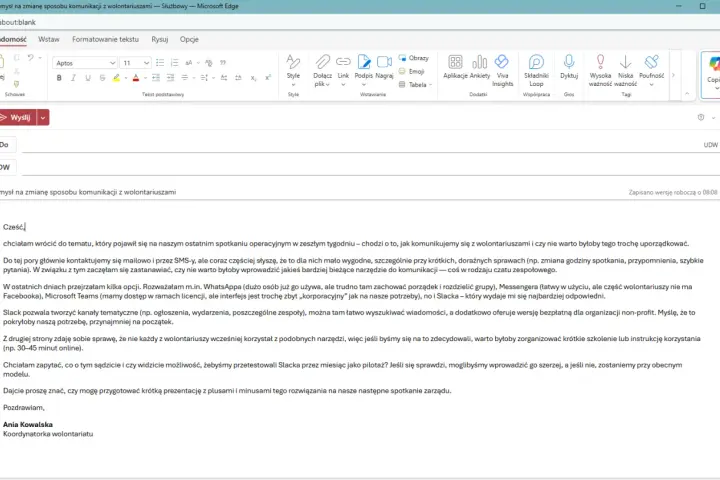Image resolution: width=720 pixels, height=480 pixels.
Task: Click the icon next to the Wyślij row's right edge
Action: 701,117
